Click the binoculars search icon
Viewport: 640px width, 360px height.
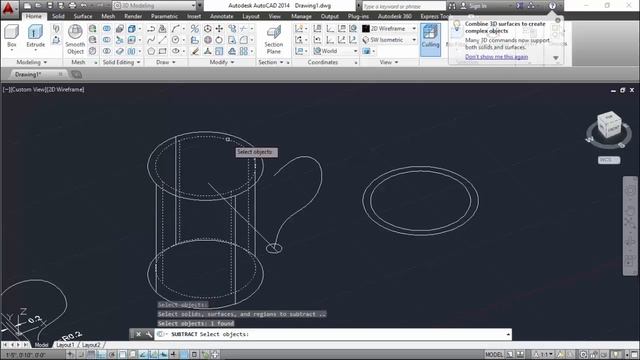(x=452, y=6)
